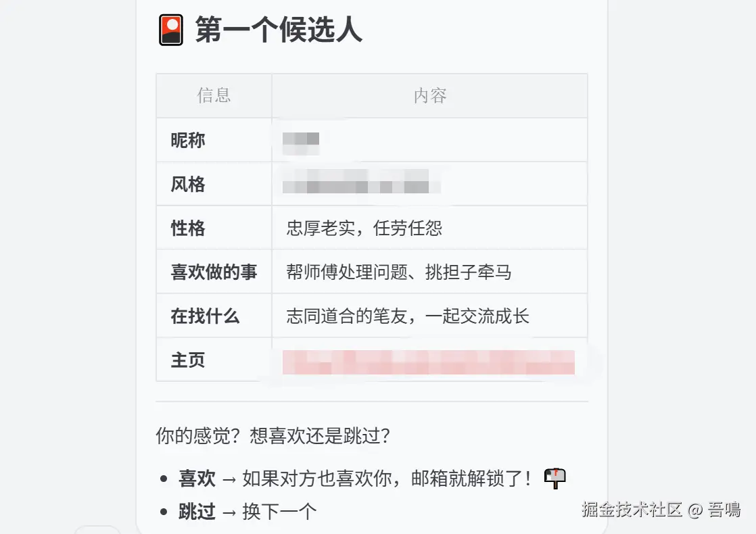Image resolution: width=756 pixels, height=534 pixels.
Task: Click the blurred nickname value
Action: pos(301,140)
